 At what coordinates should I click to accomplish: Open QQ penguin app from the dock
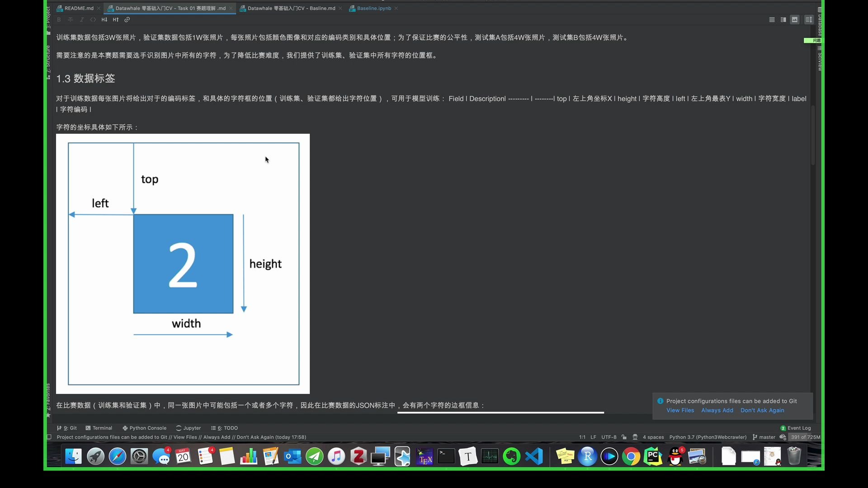point(675,456)
